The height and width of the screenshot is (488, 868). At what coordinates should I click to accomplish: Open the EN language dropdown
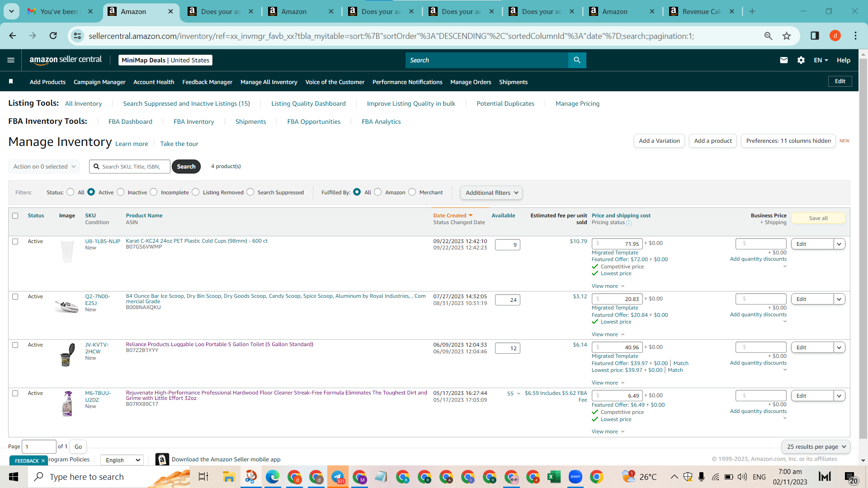pyautogui.click(x=821, y=60)
